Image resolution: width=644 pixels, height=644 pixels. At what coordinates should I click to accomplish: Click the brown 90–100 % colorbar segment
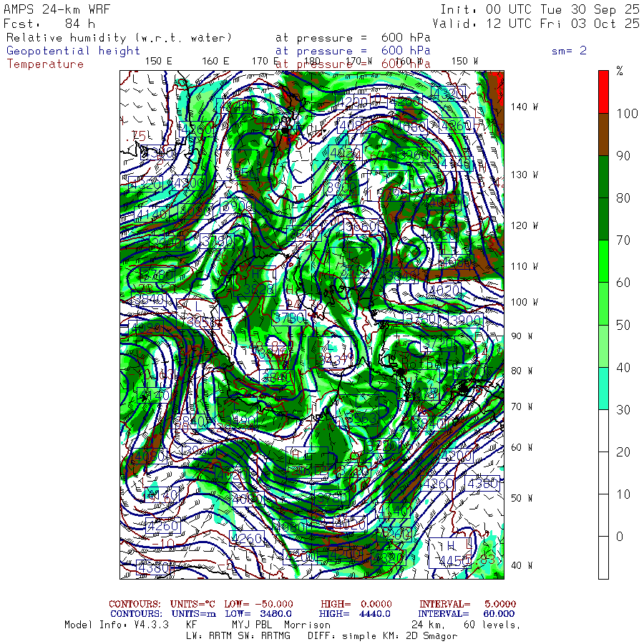(603, 135)
